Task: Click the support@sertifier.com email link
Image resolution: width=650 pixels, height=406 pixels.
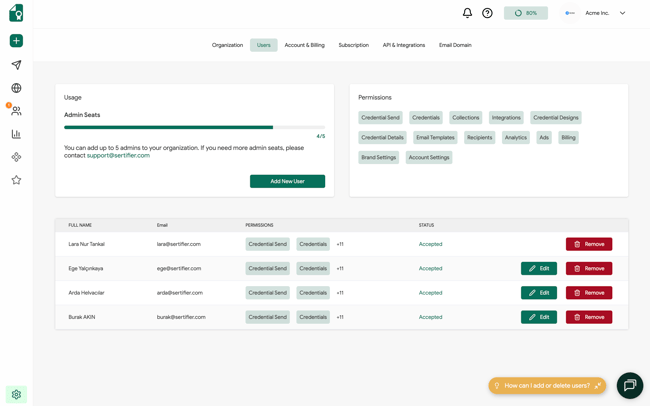Action: [118, 156]
